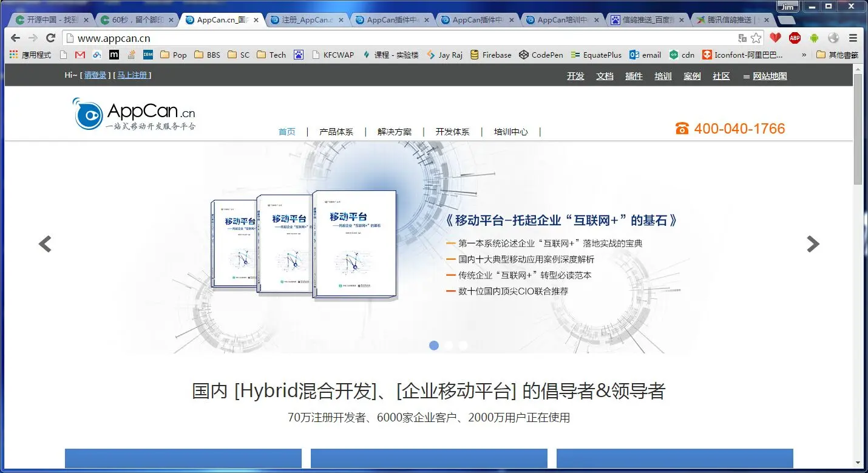Screen dimensions: 868x473
Task: Expand the Tech bookmarks folder
Action: point(271,55)
